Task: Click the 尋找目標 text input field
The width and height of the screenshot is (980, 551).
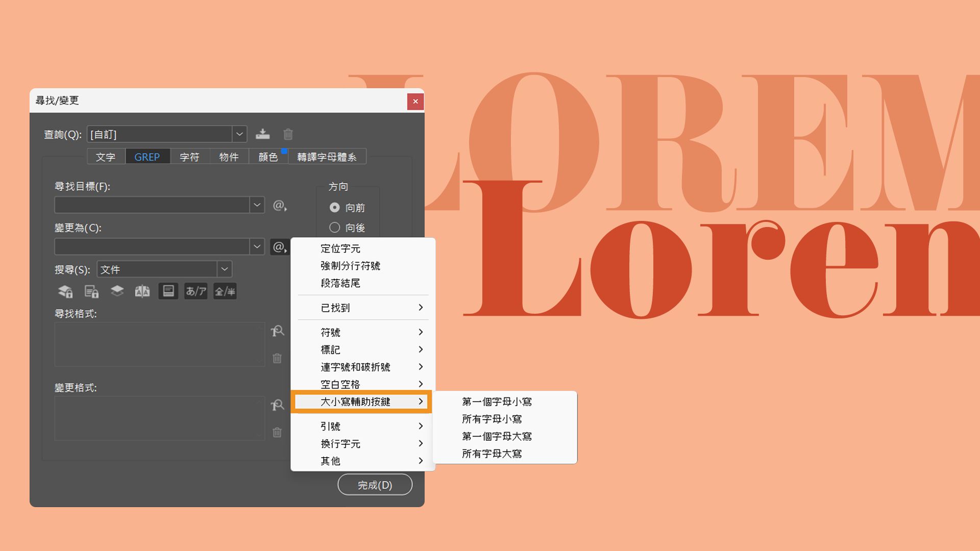Action: click(152, 205)
